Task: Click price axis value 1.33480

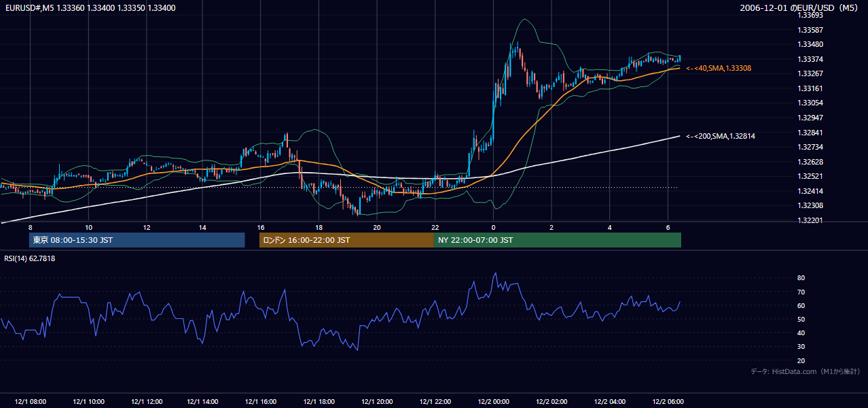Action: pyautogui.click(x=810, y=45)
